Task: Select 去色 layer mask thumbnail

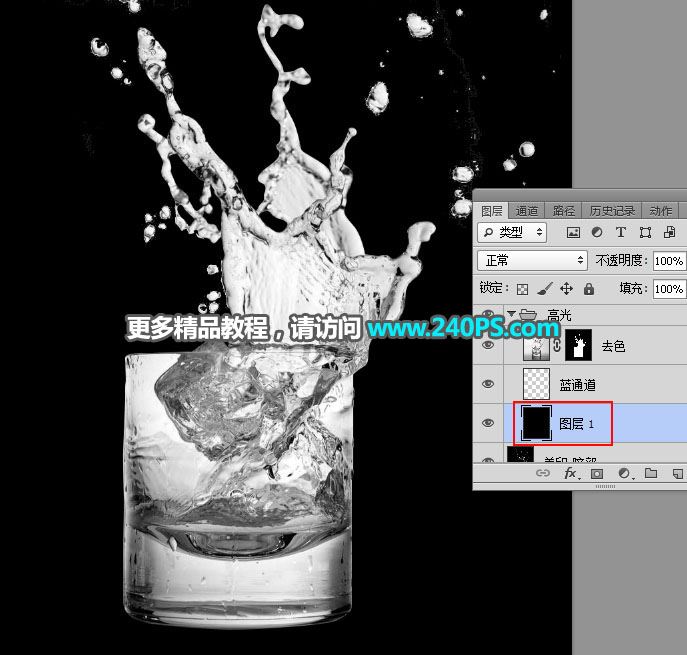Action: click(x=578, y=346)
